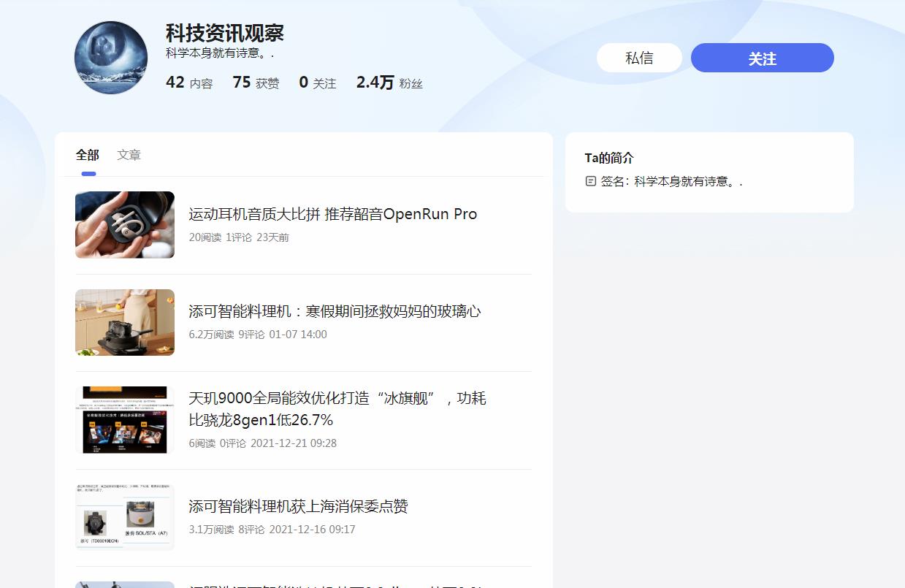
Task: Click 8评论 under the 上海消保委 article
Action: pyautogui.click(x=251, y=530)
